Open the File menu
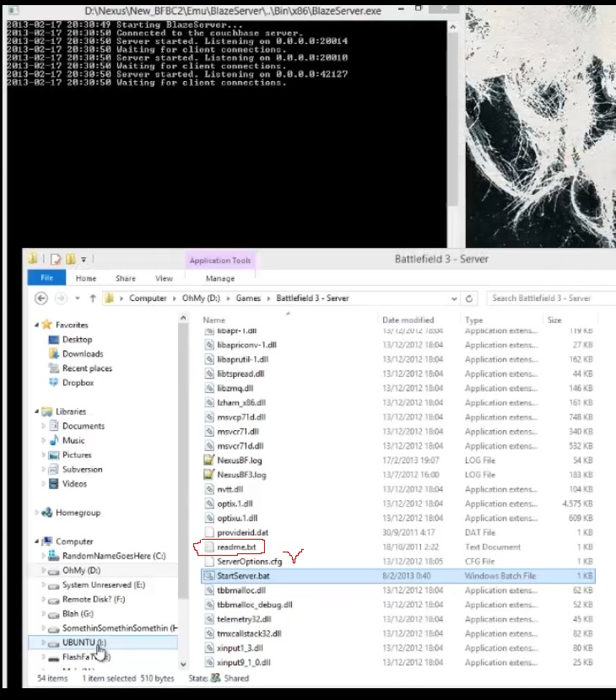The image size is (616, 700). tap(46, 277)
